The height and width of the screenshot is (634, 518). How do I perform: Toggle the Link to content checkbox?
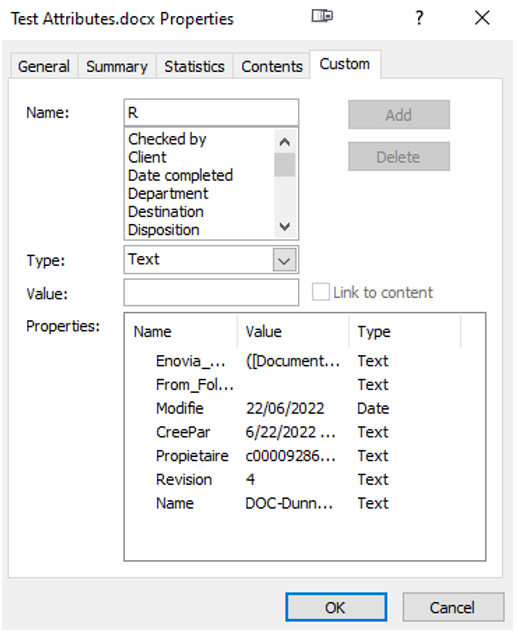(x=321, y=292)
